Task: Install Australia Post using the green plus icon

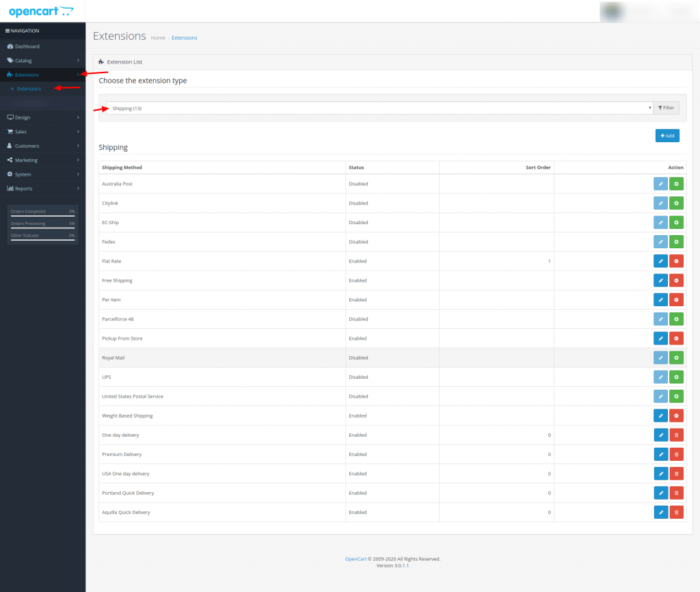Action: pyautogui.click(x=676, y=184)
